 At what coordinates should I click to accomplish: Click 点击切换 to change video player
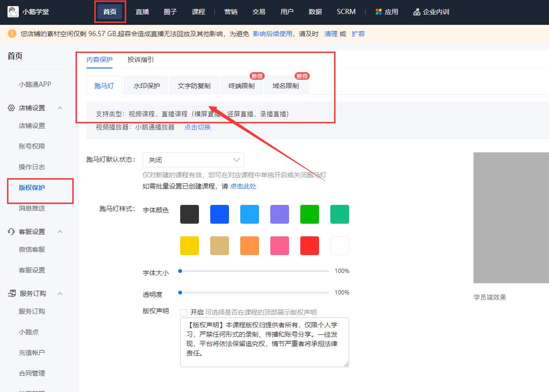(x=197, y=127)
